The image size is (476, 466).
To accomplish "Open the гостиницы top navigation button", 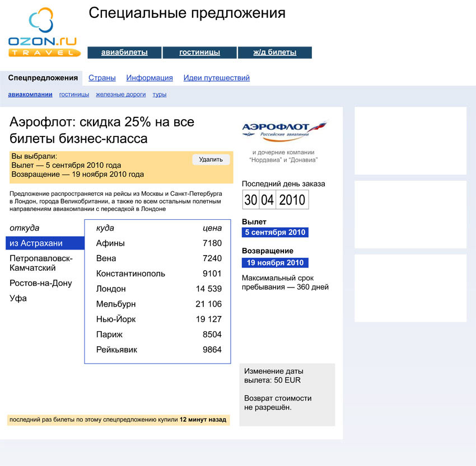I will 199,53.
